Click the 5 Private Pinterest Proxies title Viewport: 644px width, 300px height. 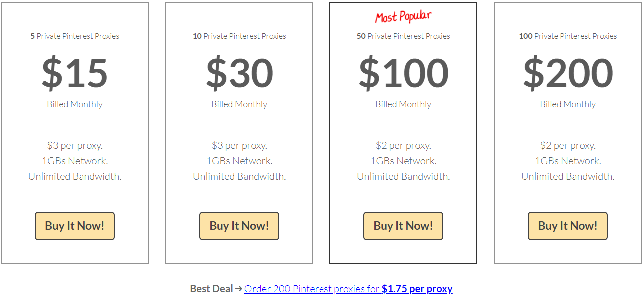pyautogui.click(x=75, y=36)
